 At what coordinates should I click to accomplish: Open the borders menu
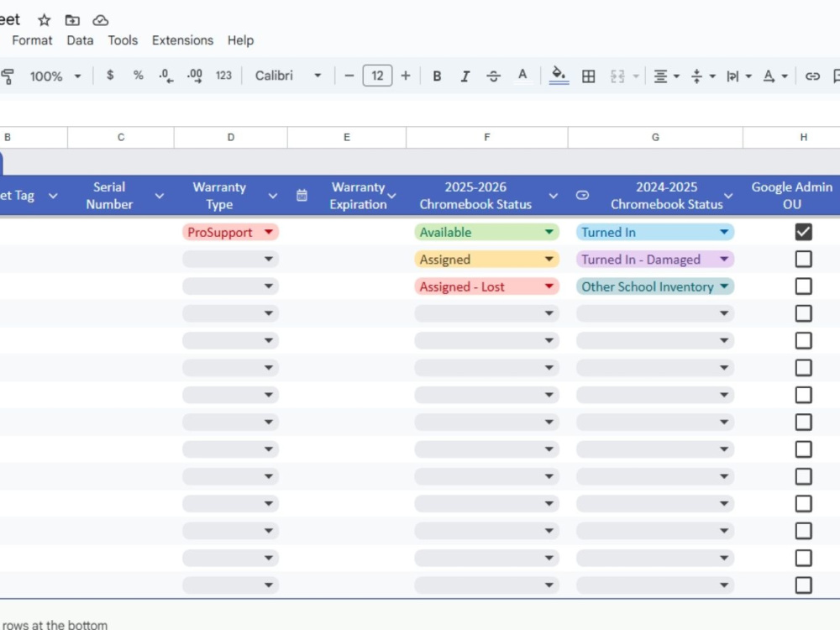(588, 76)
